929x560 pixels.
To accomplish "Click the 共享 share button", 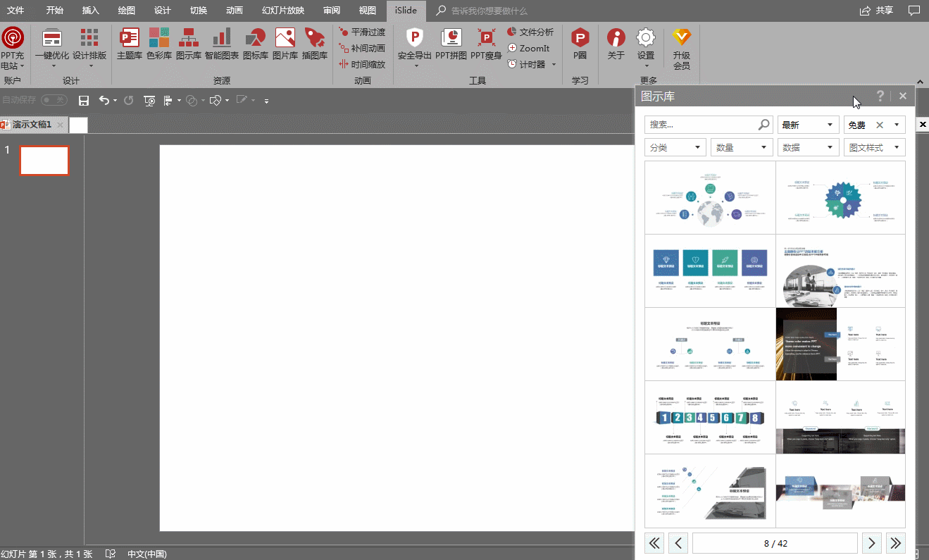I will point(876,11).
